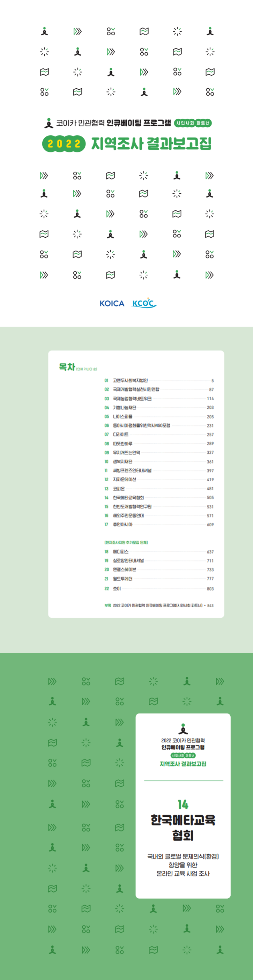Select contents entry 09 무지개뜨는언덕
This screenshot has width=253, height=980.
point(159,452)
